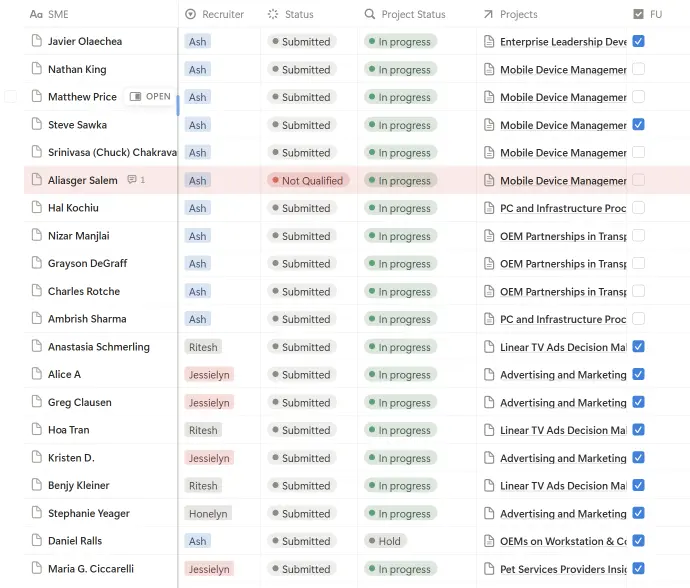Toggle FU checkbox in Steve Sawka row
This screenshot has width=690, height=588.
639,125
